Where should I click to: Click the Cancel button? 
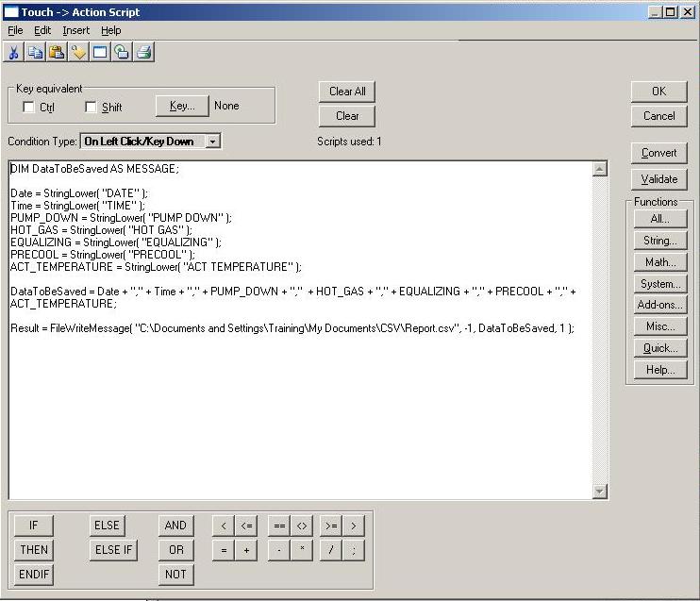(658, 116)
